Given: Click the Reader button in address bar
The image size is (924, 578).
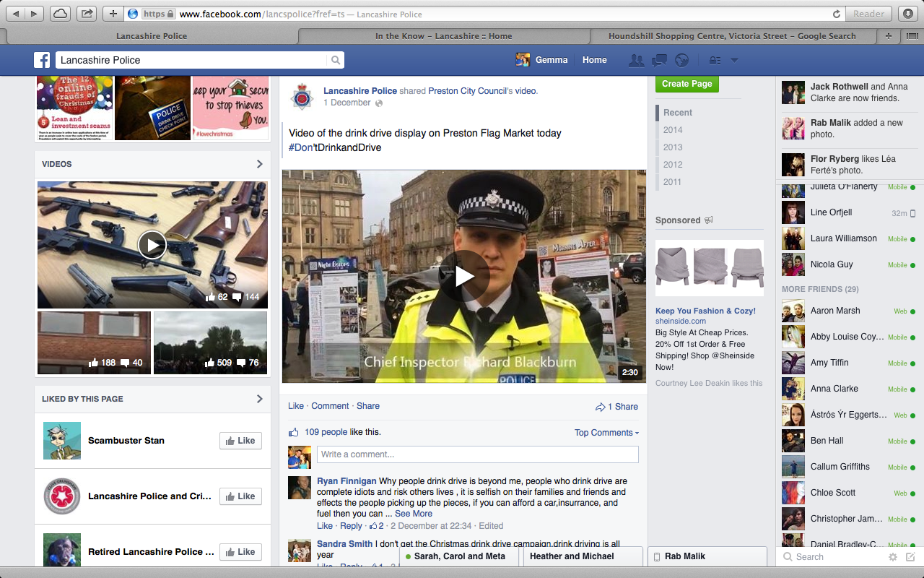Looking at the screenshot, I should 868,14.
